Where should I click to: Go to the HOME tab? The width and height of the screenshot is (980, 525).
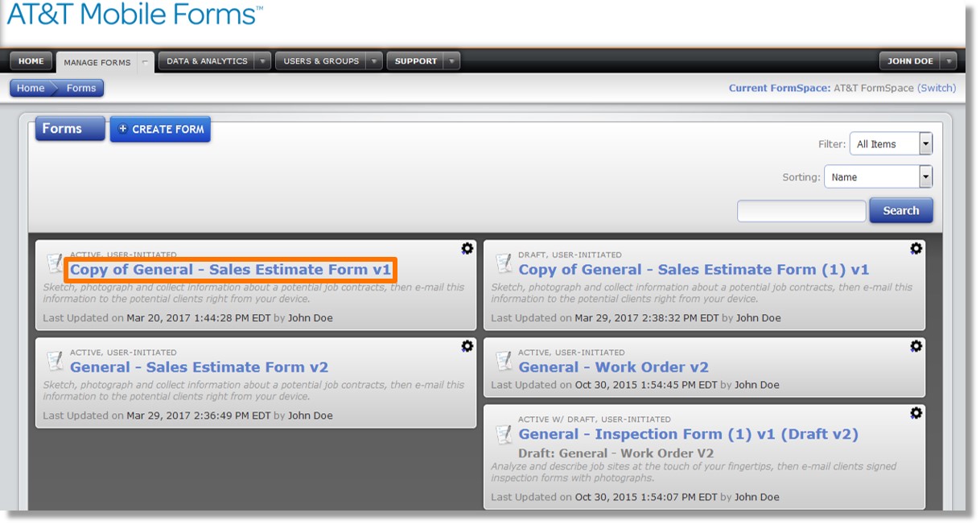click(31, 61)
